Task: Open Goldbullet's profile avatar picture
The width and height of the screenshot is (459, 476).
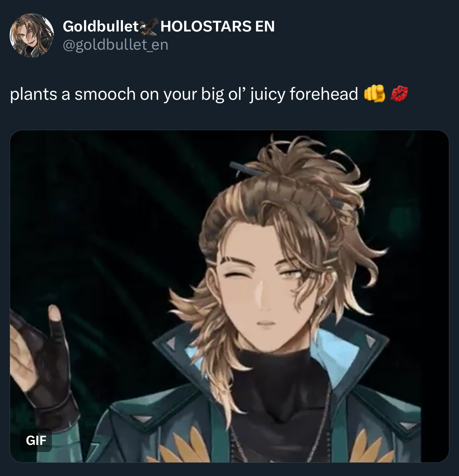Action: point(32,35)
